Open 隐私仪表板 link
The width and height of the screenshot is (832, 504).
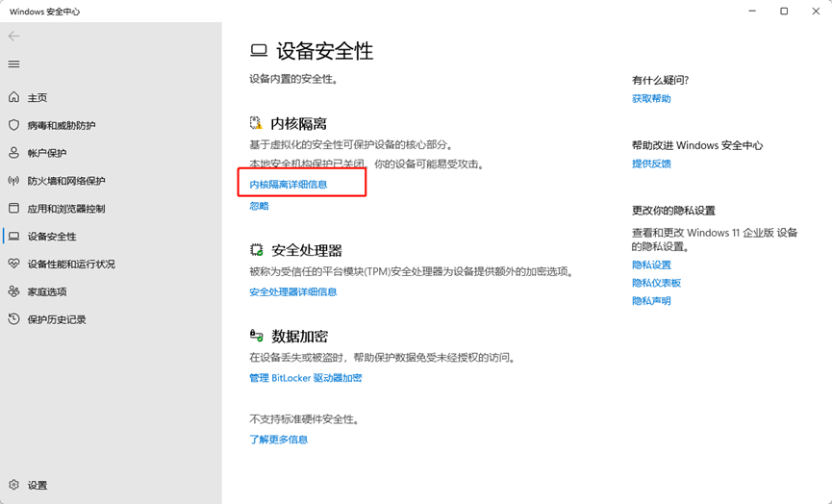pyautogui.click(x=656, y=283)
